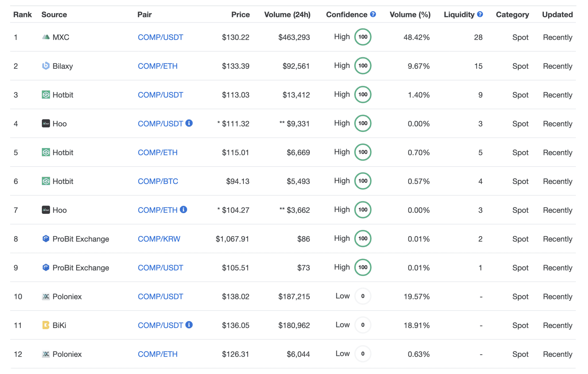Click confidence score 100 badge for MXC
Viewport: 588px width, 374px height.
coord(363,37)
